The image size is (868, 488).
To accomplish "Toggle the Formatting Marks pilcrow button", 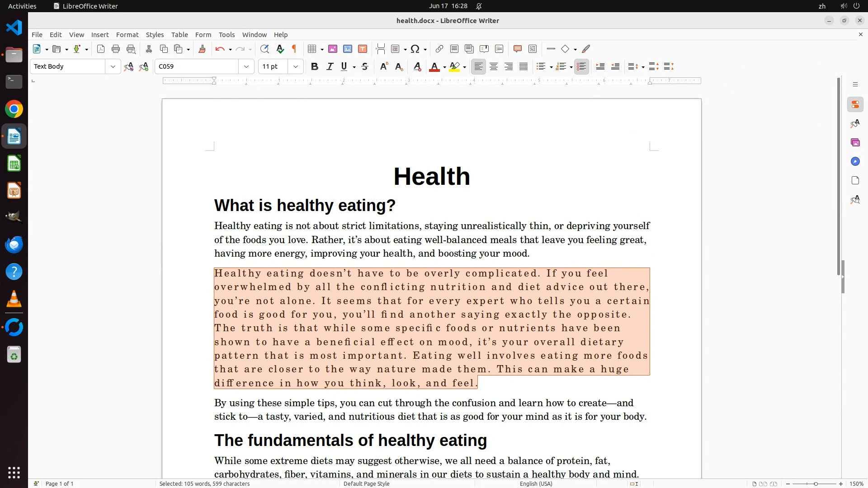I will (x=294, y=49).
